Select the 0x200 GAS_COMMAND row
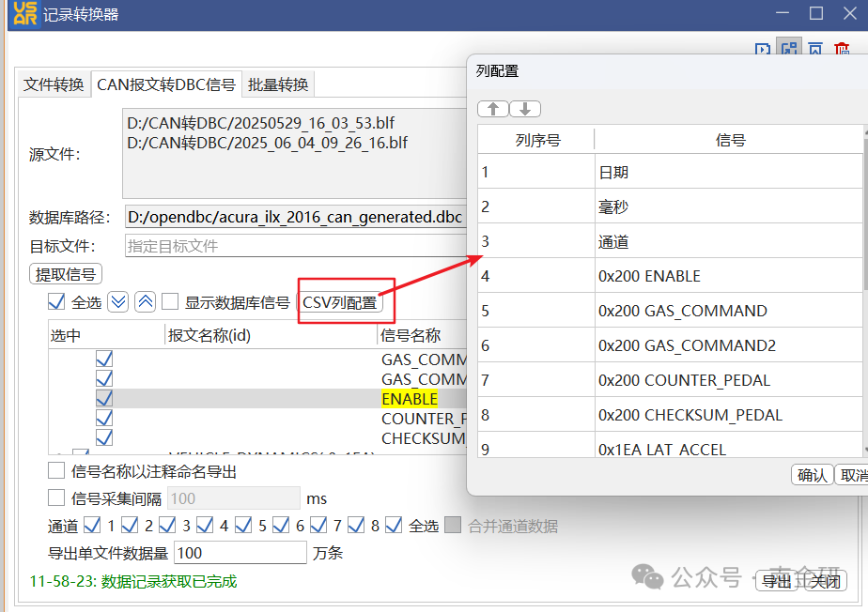868x612 pixels. (670, 311)
